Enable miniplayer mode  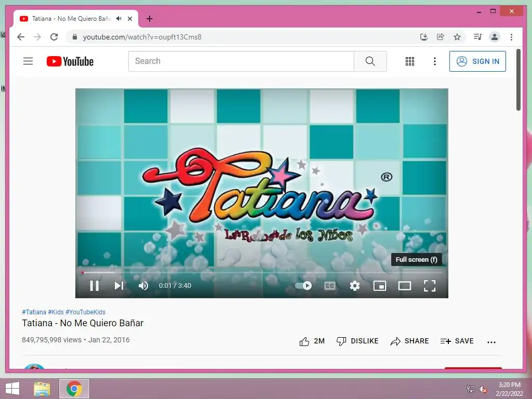pyautogui.click(x=380, y=286)
